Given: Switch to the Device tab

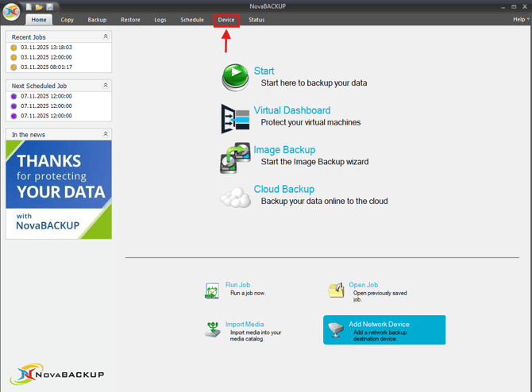Looking at the screenshot, I should pyautogui.click(x=226, y=20).
